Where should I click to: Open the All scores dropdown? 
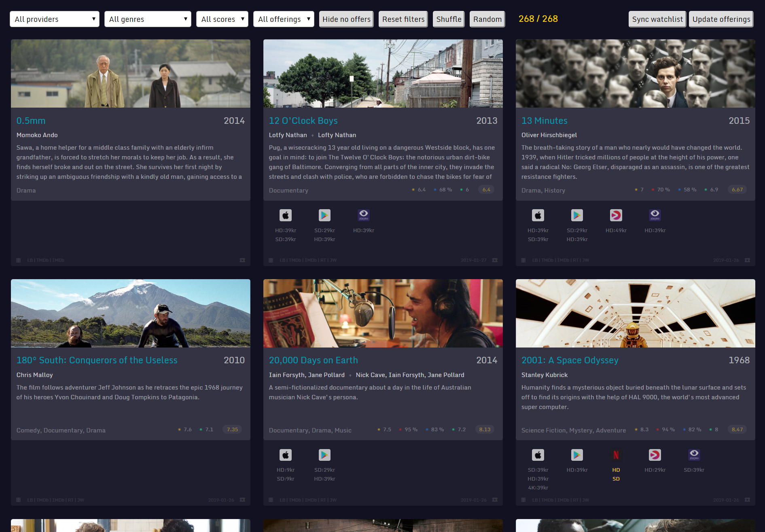[222, 19]
